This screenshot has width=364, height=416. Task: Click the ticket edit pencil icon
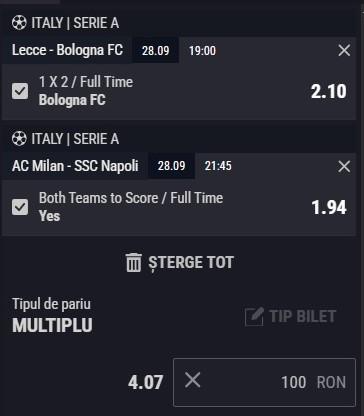(254, 316)
